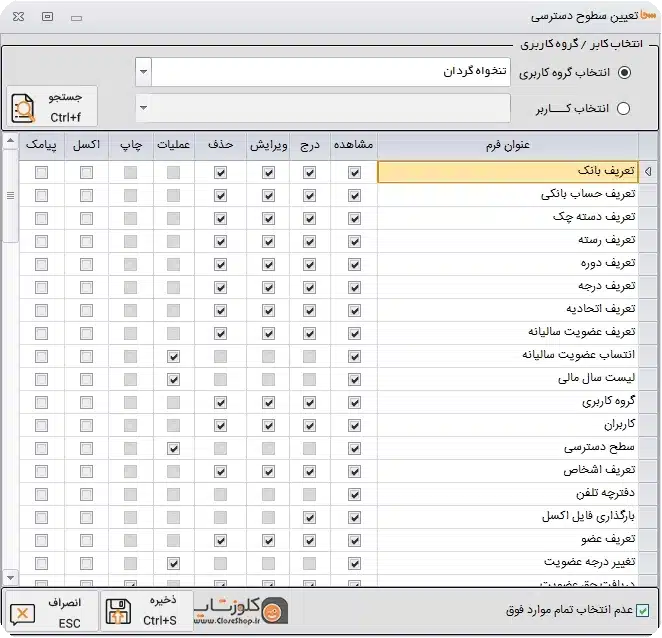Uncheck عملیات for تغییر درجه عضویت

click(173, 563)
